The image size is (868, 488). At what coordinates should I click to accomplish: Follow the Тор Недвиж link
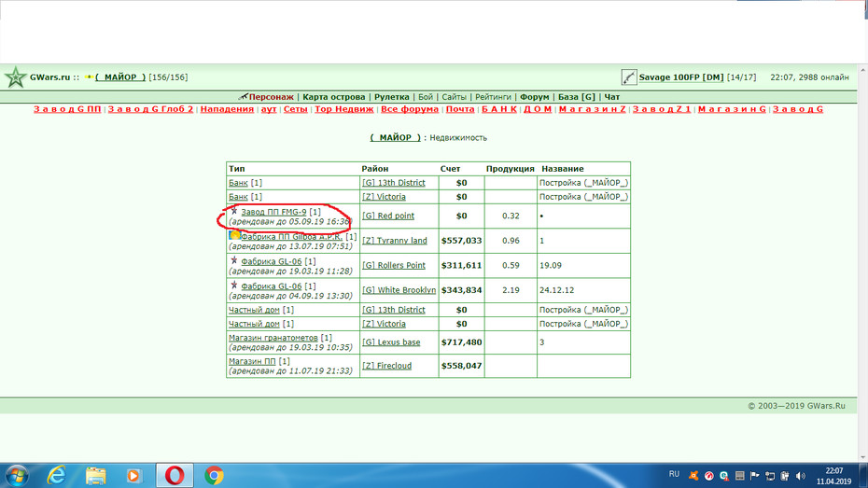(344, 109)
